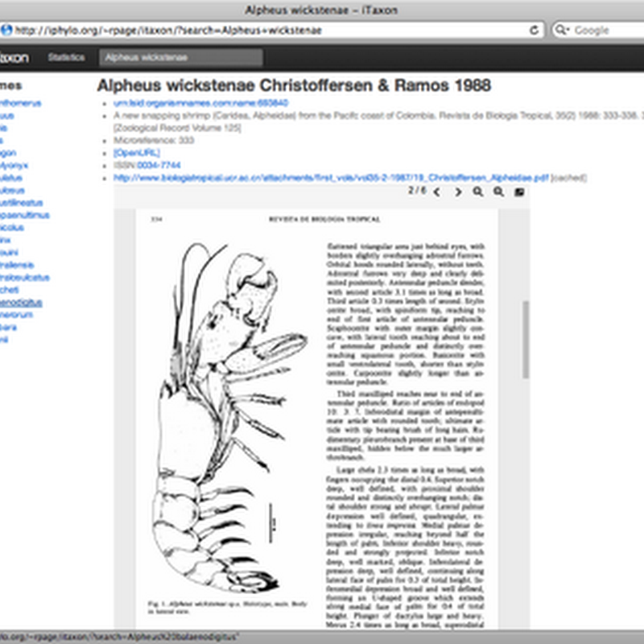This screenshot has width=644, height=644.
Task: Select the 'ralensis' name in the sidebar
Action: [17, 265]
